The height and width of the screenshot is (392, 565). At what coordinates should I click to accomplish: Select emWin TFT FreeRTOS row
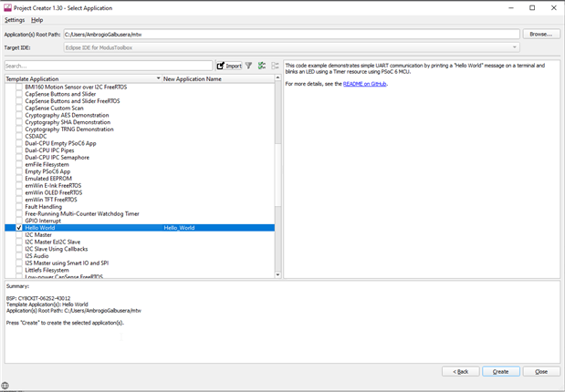140,200
